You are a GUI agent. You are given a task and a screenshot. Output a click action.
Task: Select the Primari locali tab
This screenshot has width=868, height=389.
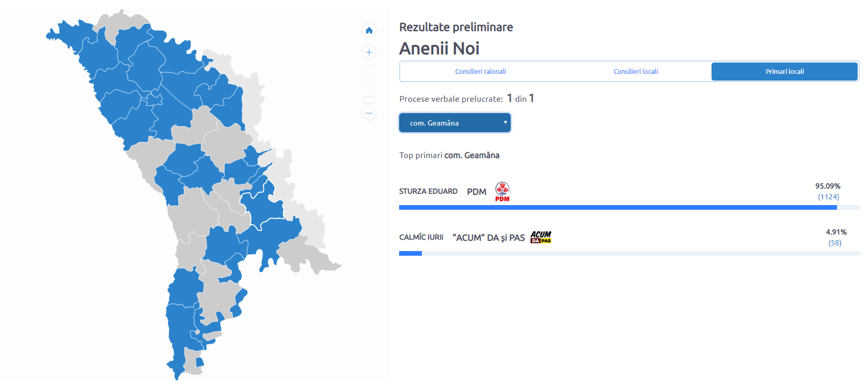(x=785, y=72)
